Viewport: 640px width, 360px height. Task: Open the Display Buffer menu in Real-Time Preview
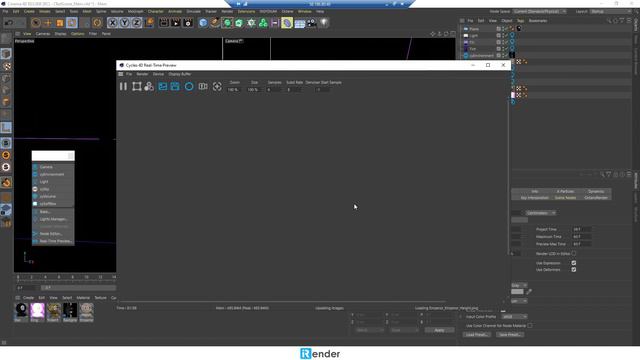pos(180,74)
